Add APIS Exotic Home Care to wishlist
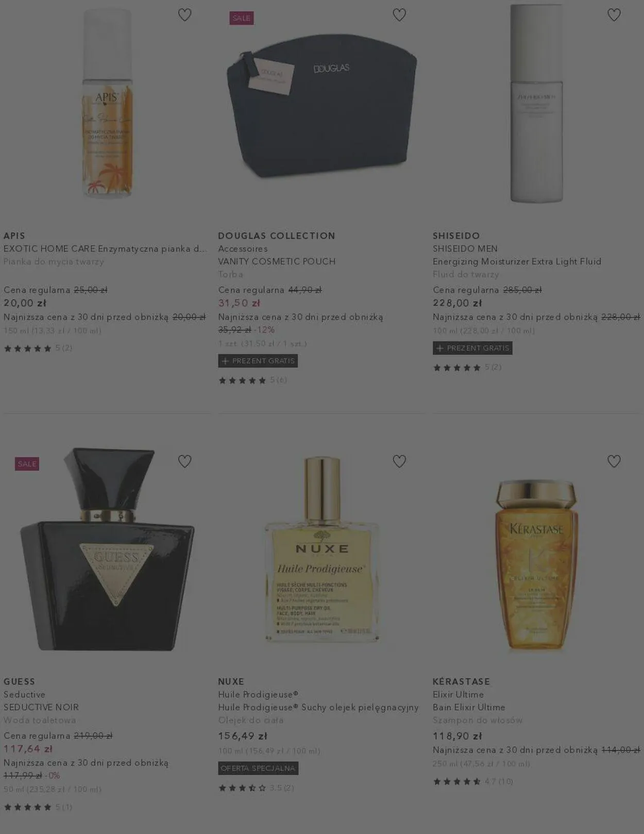The image size is (644, 834). [184, 15]
